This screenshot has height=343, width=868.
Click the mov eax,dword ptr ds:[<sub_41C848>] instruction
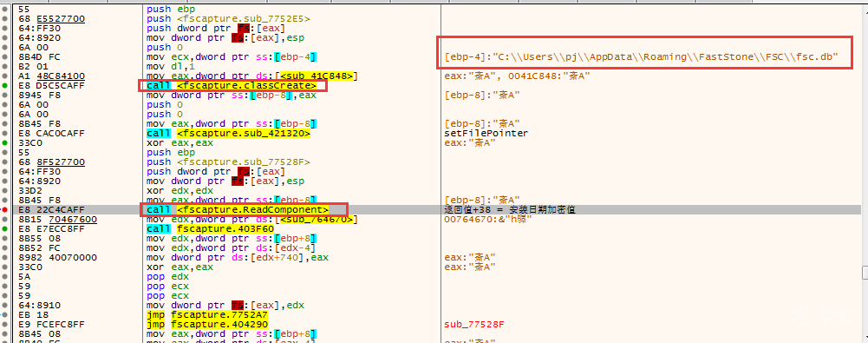pos(251,76)
